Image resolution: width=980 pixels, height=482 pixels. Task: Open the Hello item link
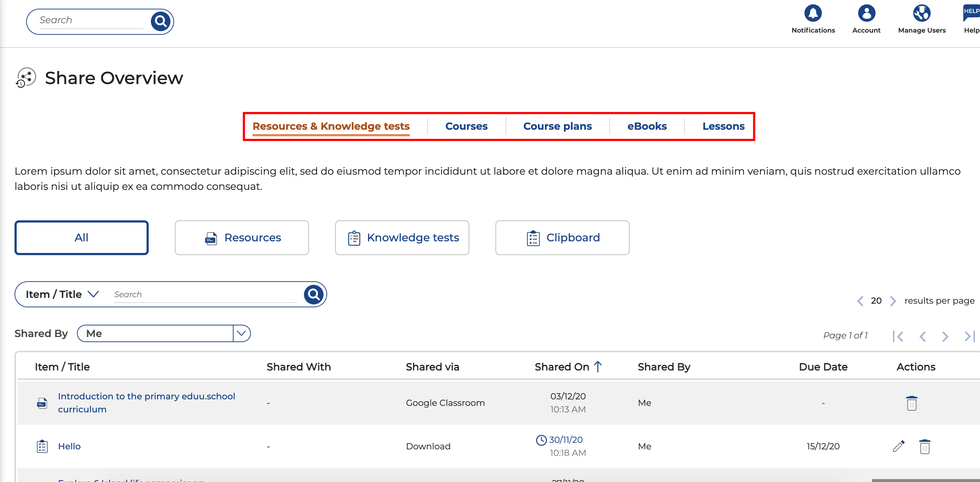pyautogui.click(x=69, y=446)
